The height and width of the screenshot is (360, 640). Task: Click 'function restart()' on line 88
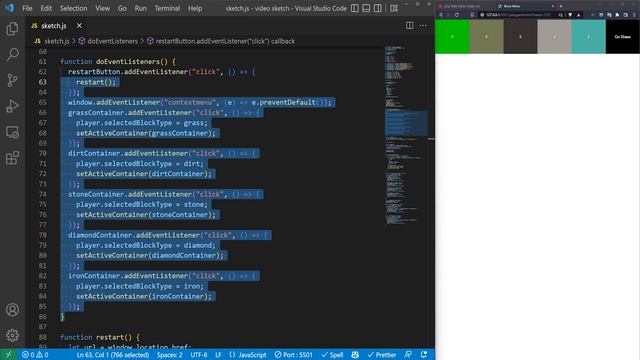[x=96, y=337]
